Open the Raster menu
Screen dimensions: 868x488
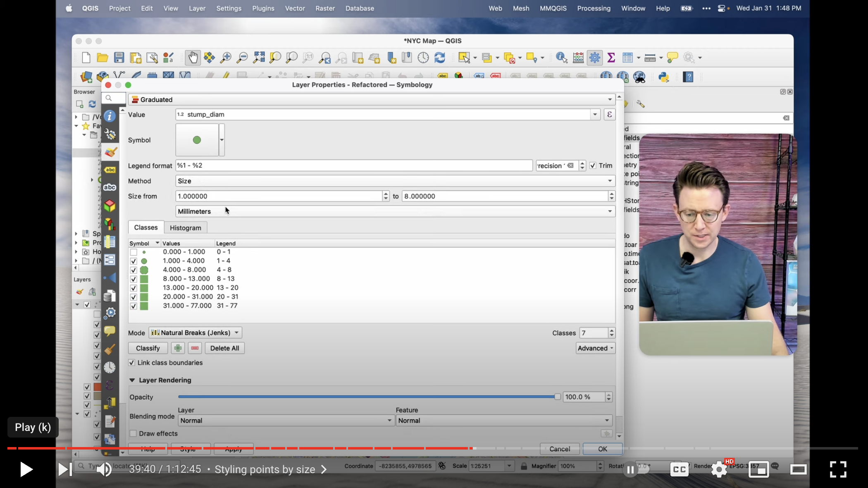pyautogui.click(x=325, y=8)
